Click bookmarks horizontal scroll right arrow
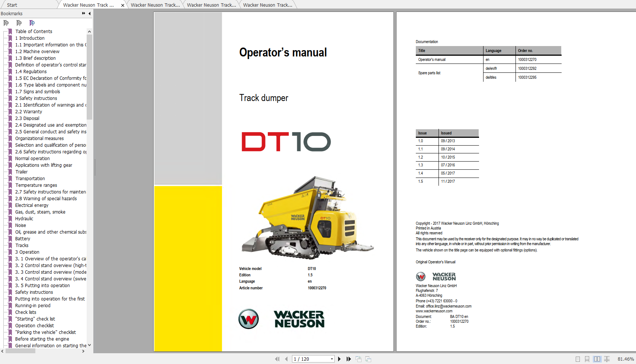Image resolution: width=636 pixels, height=364 pixels. [83, 351]
